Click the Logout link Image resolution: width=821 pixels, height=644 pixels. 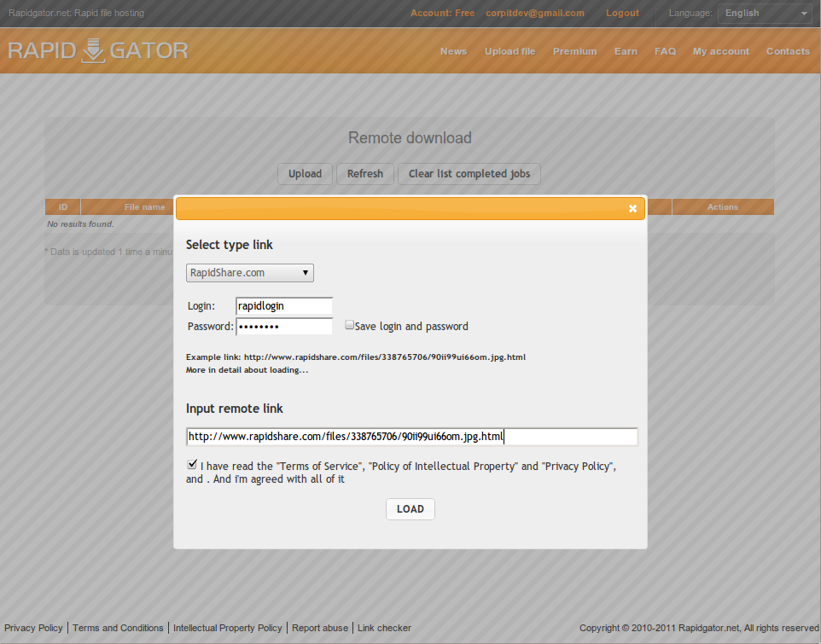pyautogui.click(x=622, y=13)
